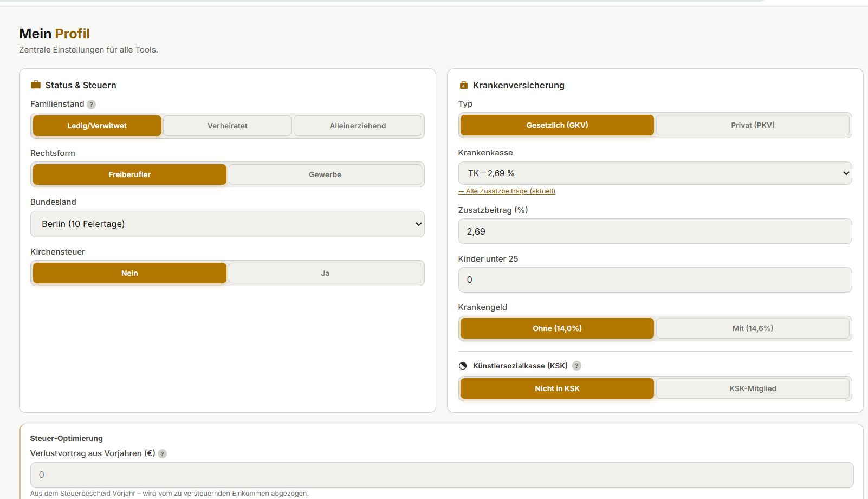Click the Verlustvortrag aus Vorjahren input
Image resolution: width=868 pixels, height=499 pixels.
(442, 475)
